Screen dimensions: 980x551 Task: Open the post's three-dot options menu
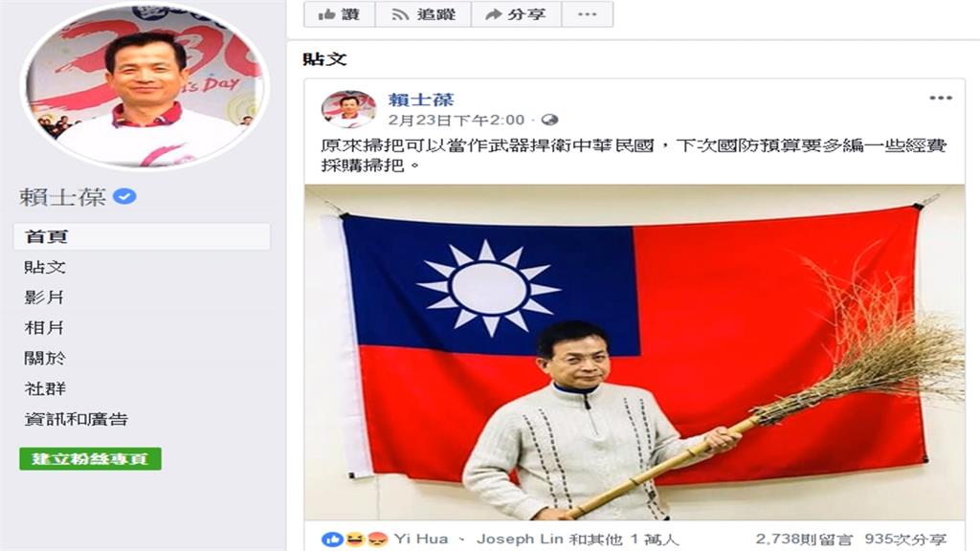tap(940, 99)
